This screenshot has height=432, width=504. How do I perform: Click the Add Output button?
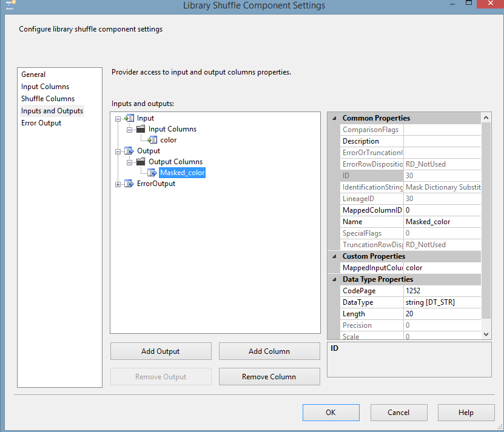coord(161,351)
